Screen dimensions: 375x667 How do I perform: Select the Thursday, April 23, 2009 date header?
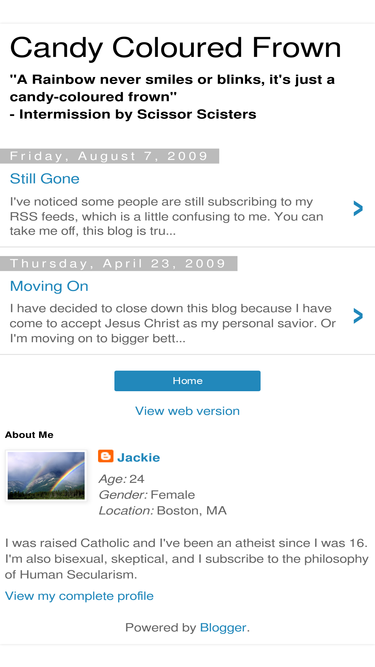[x=118, y=263]
